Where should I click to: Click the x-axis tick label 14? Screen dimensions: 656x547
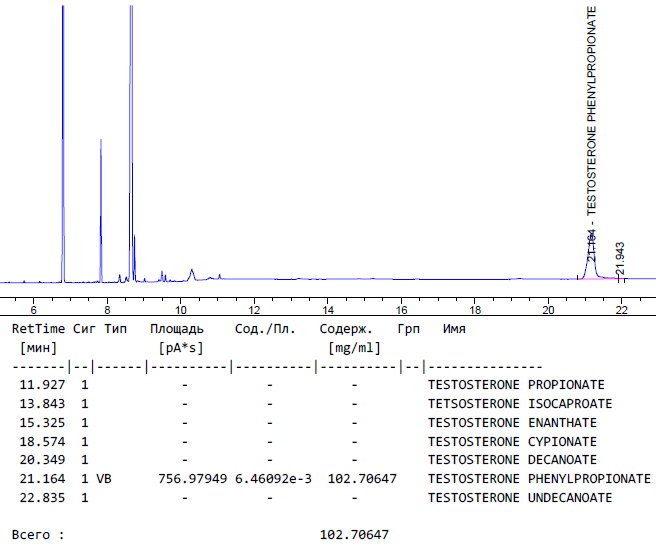327,310
